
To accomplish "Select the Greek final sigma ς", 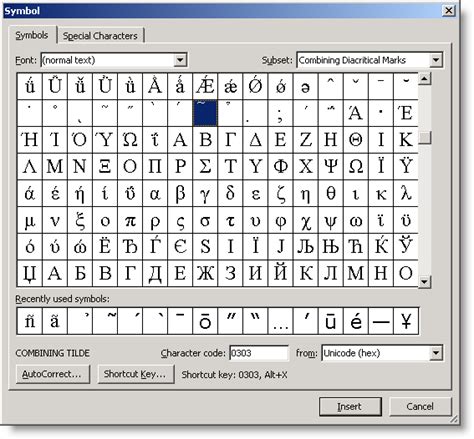I will tap(180, 220).
